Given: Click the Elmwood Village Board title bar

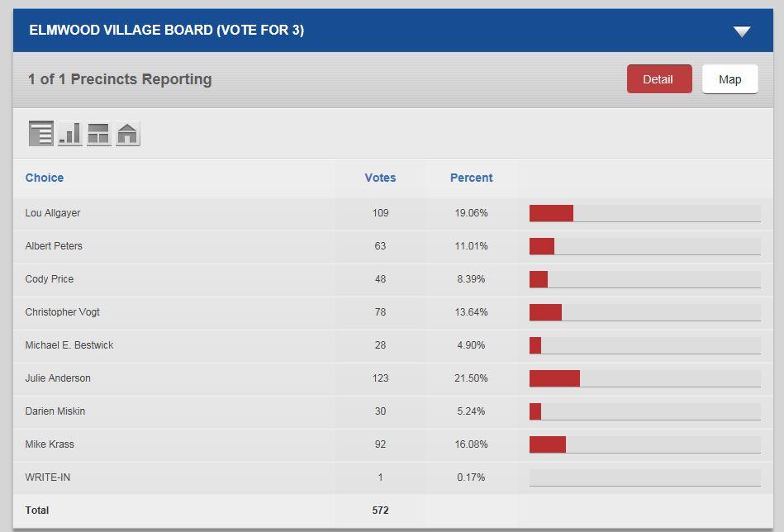Looking at the screenshot, I should coord(393,30).
